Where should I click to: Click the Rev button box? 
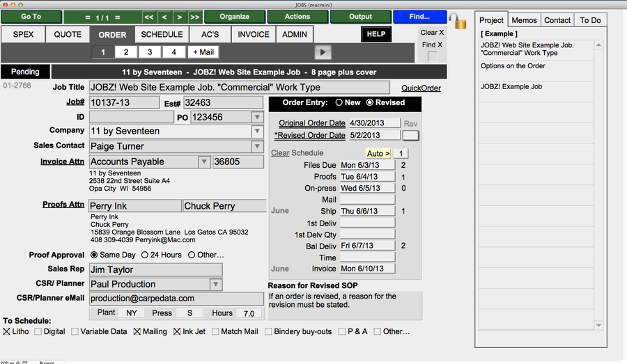pyautogui.click(x=411, y=136)
